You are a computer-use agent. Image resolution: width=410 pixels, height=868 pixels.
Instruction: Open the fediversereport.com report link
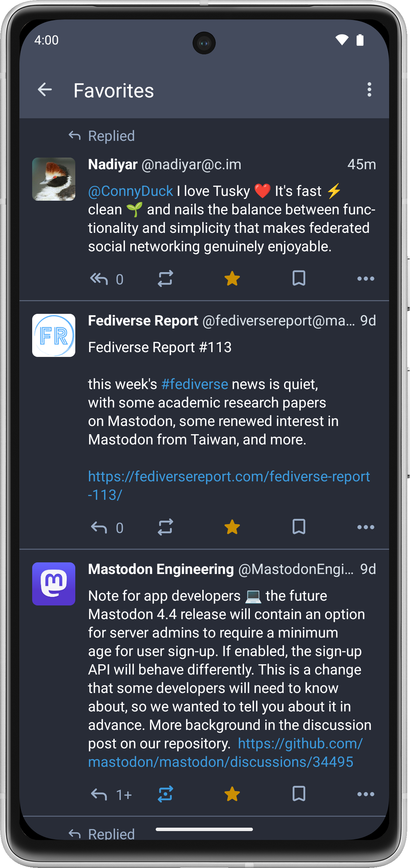point(229,477)
